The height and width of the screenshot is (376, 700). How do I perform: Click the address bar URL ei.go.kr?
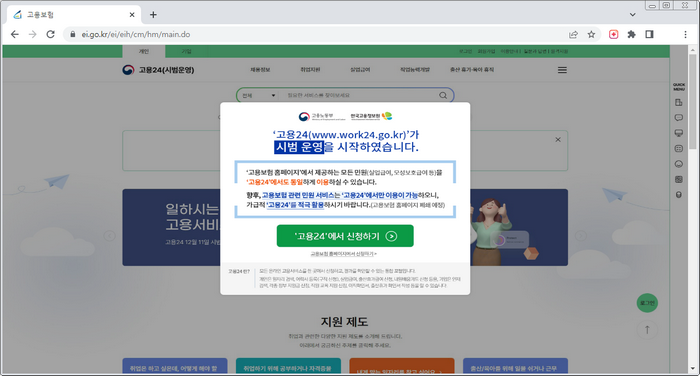tap(136, 34)
